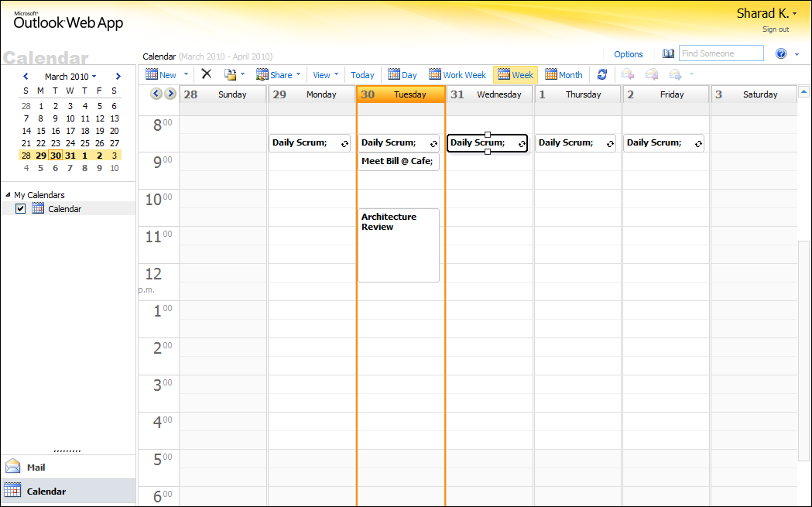Viewport: 812px width, 507px height.
Task: Click the Find Someone search field
Action: pyautogui.click(x=721, y=53)
